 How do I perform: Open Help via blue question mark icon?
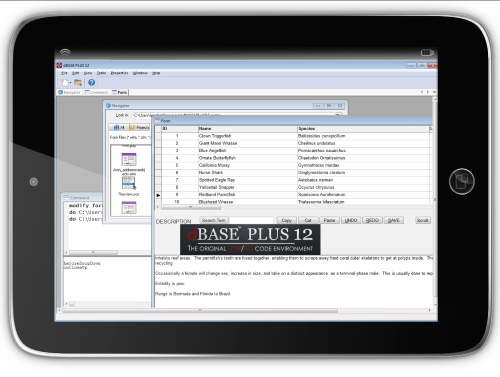click(92, 82)
